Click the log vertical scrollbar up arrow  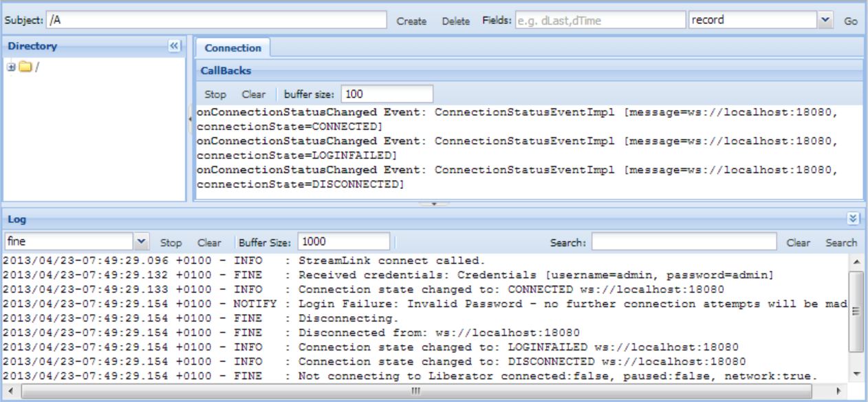coord(856,260)
